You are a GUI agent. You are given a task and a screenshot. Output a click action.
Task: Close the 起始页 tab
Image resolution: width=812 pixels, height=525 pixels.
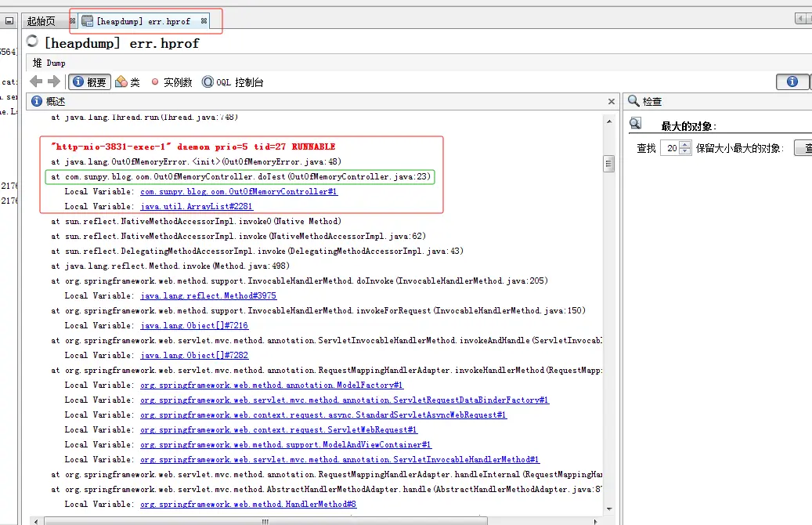pyautogui.click(x=73, y=21)
